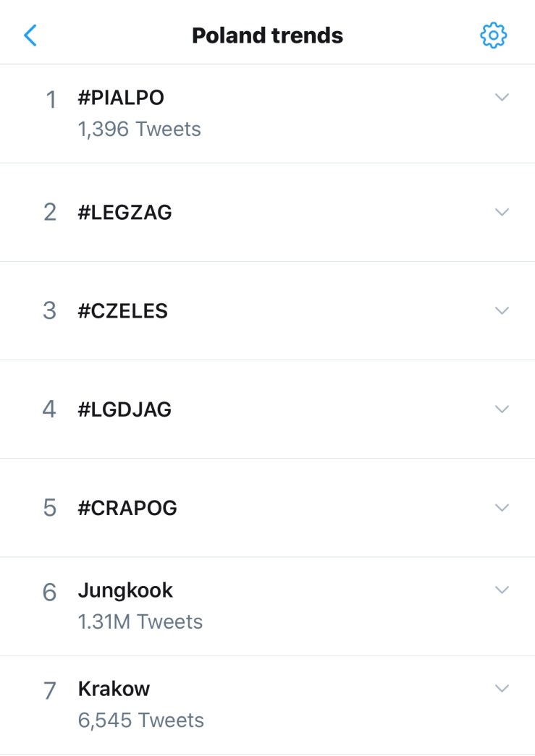The width and height of the screenshot is (535, 756).
Task: Tap the back arrow icon
Action: [30, 35]
